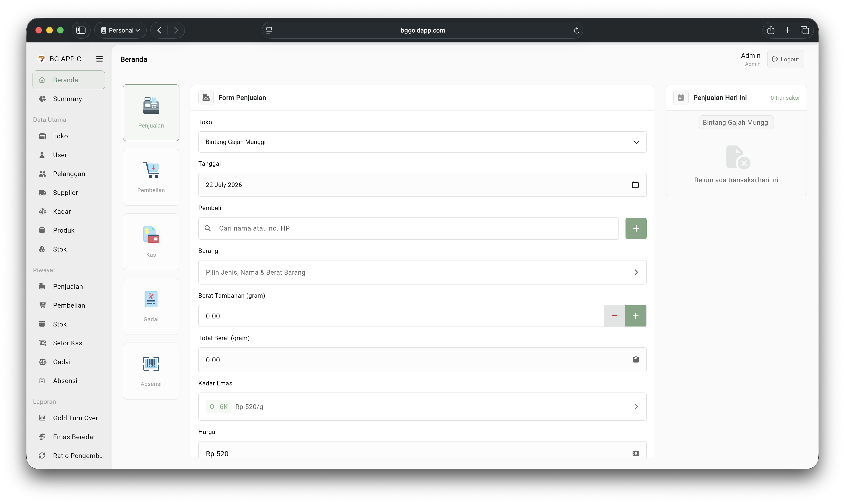Decrease Berat Tambahan with minus button
845x504 pixels.
[x=614, y=316]
